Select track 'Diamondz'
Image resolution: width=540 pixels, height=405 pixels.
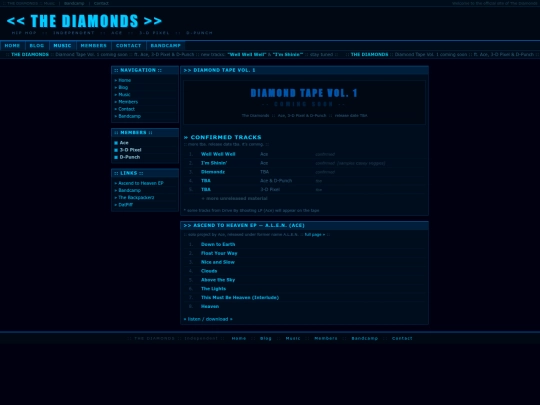[x=213, y=172]
